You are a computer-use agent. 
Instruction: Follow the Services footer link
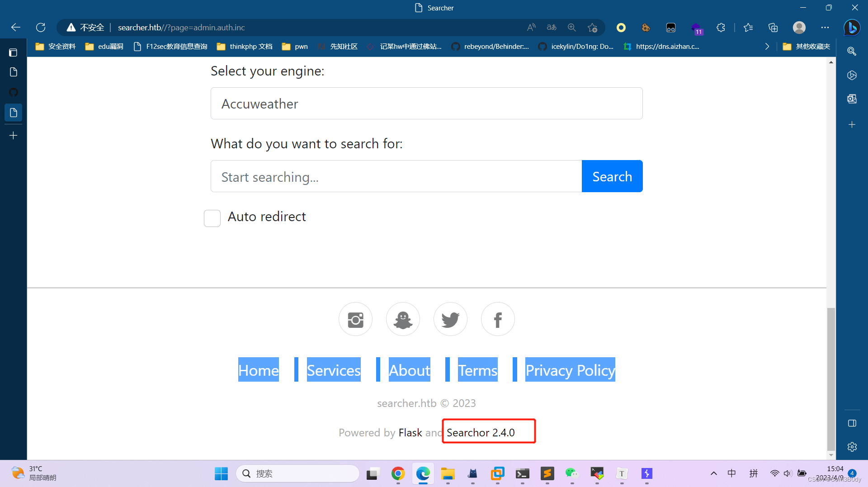334,370
